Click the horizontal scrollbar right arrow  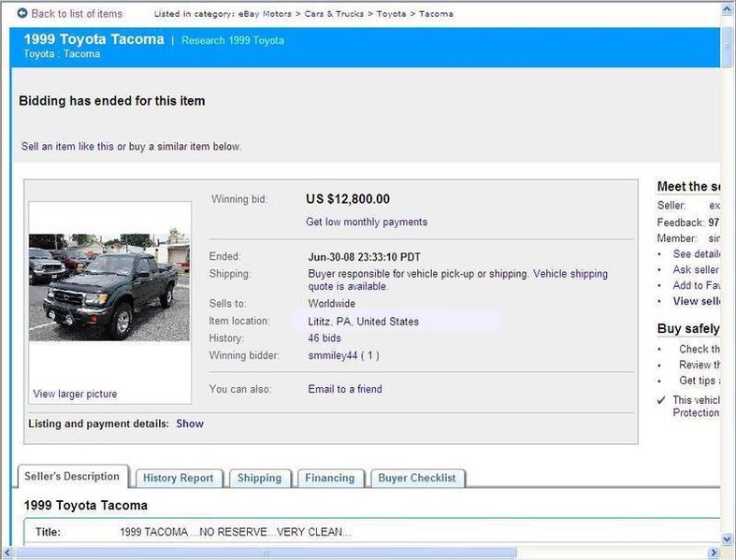[x=714, y=553]
